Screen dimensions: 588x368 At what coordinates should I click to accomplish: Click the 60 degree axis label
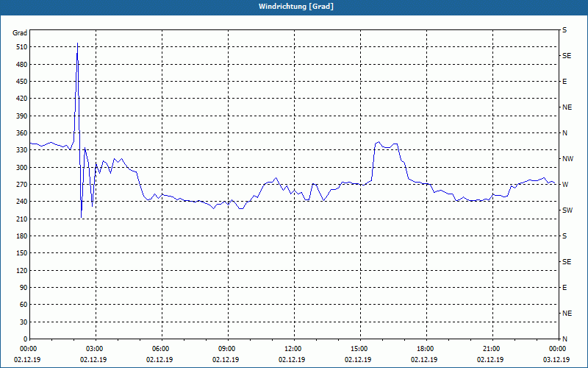[x=24, y=305]
